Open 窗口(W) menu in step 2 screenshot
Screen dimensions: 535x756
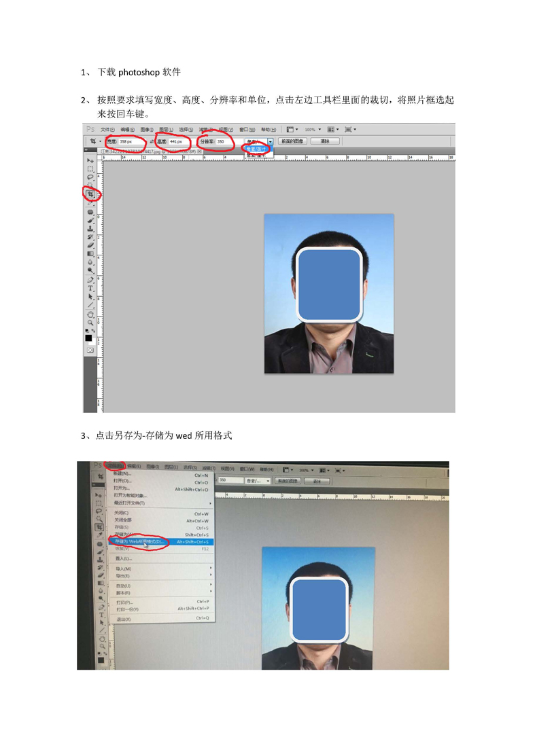247,129
